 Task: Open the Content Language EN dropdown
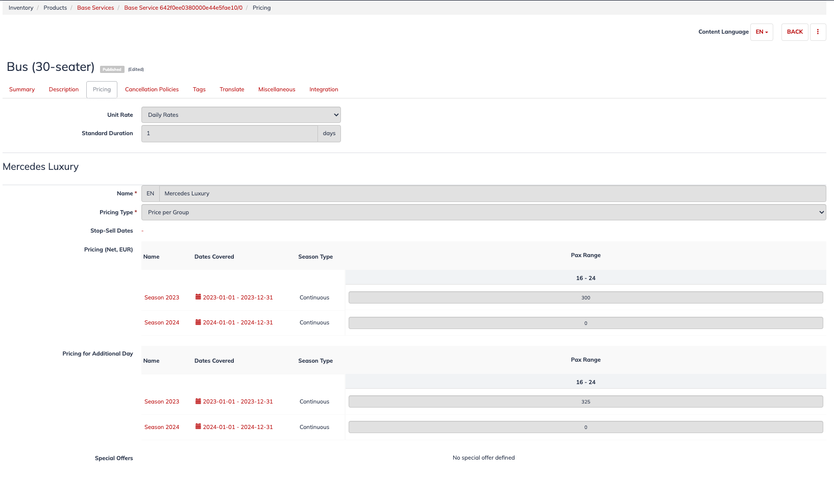pyautogui.click(x=762, y=32)
